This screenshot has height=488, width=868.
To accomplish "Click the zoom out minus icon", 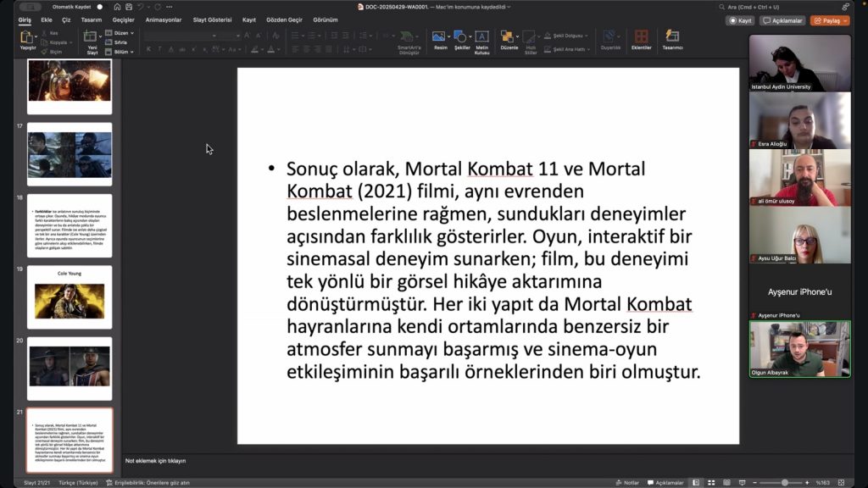I will coord(754,483).
